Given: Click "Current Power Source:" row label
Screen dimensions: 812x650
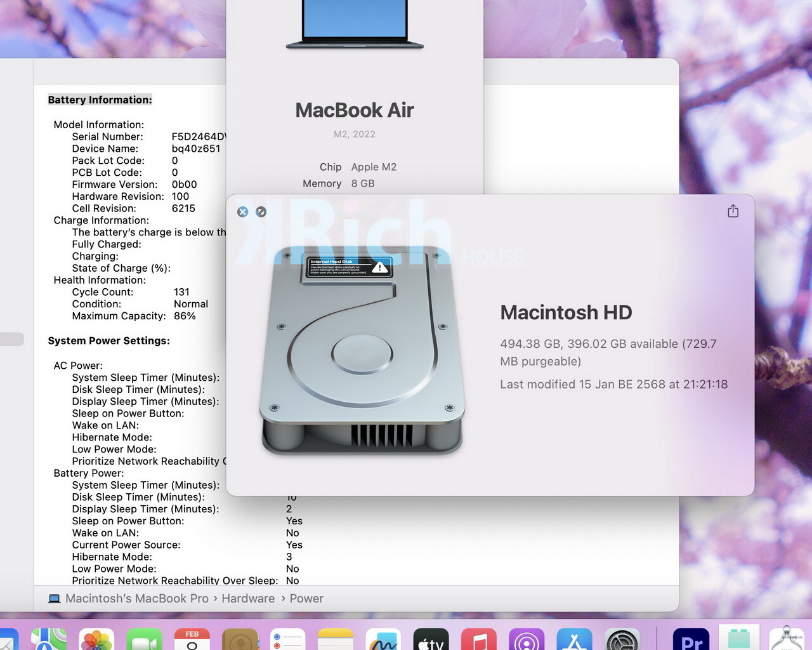Looking at the screenshot, I should point(126,545).
